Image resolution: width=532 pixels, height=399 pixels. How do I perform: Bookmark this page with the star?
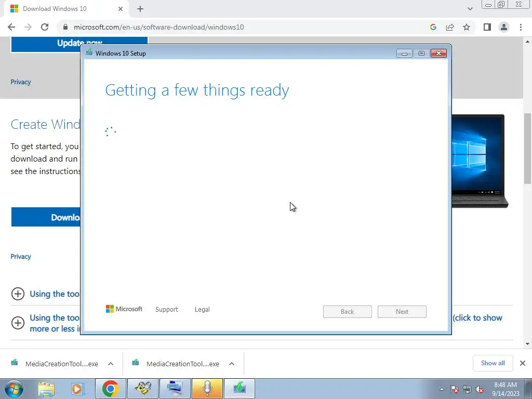click(467, 27)
